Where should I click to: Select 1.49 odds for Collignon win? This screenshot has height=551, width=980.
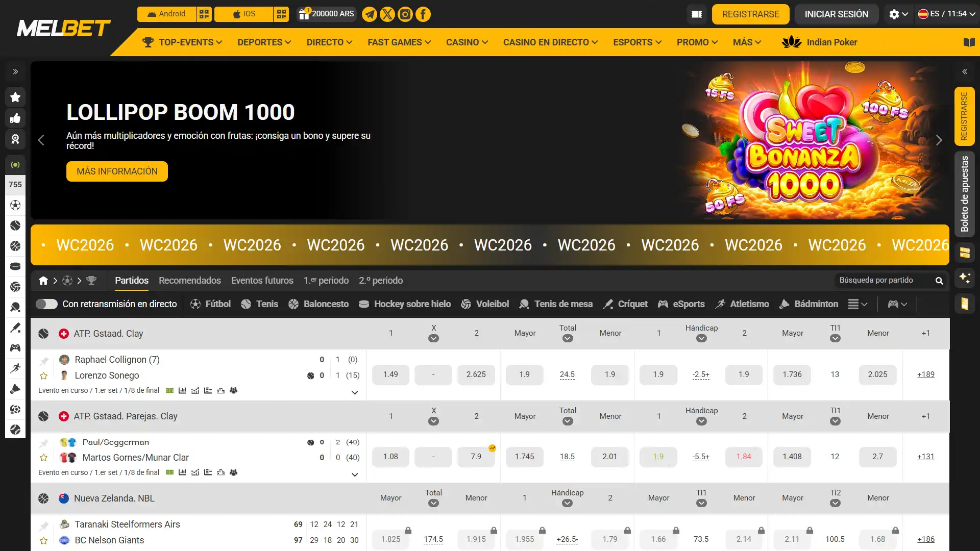point(390,374)
